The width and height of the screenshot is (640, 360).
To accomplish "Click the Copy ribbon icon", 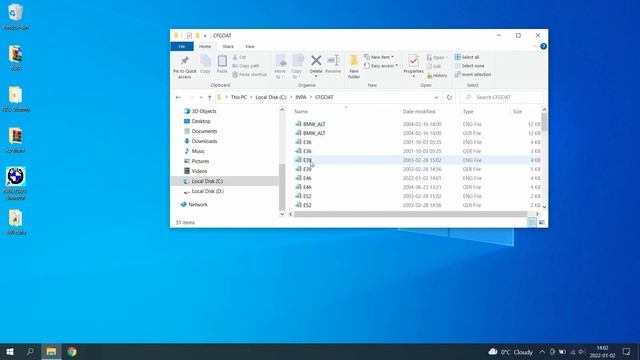I will pyautogui.click(x=205, y=61).
